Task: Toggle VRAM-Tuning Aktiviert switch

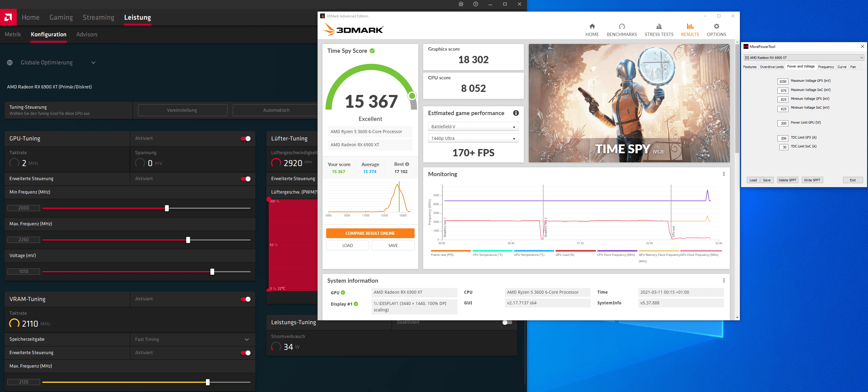Action: tap(246, 299)
